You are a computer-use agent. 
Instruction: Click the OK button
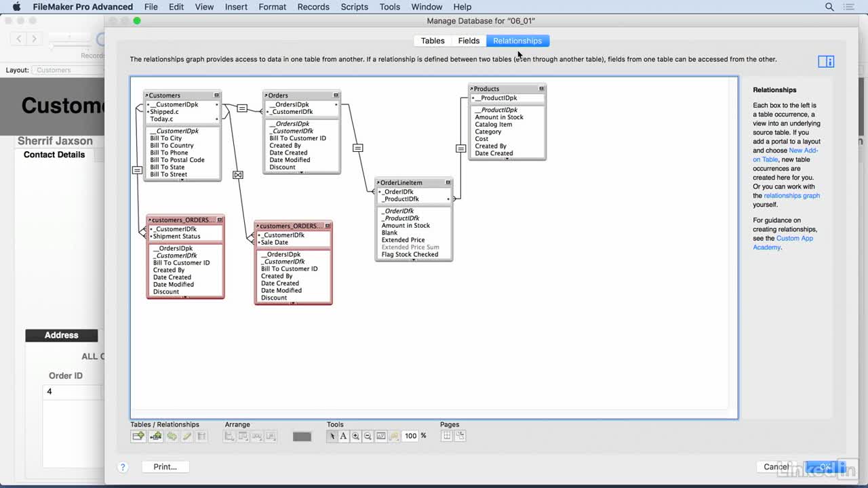[825, 467]
